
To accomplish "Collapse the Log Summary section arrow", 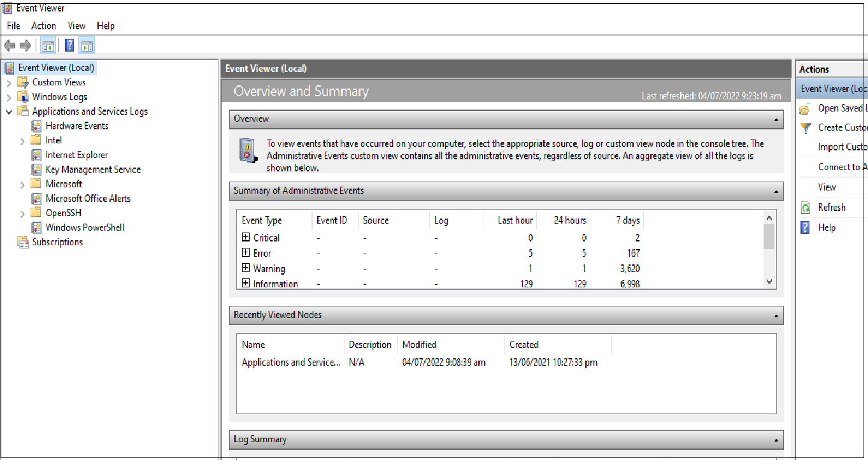I will [776, 440].
